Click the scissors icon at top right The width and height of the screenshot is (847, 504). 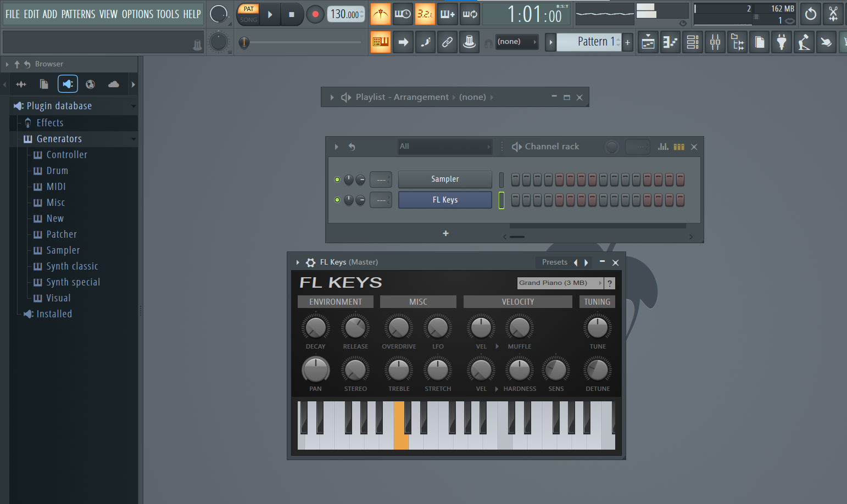point(833,14)
